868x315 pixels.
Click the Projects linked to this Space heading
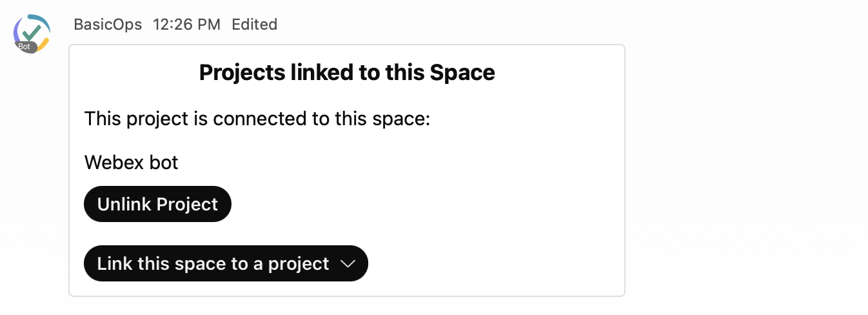pos(347,72)
